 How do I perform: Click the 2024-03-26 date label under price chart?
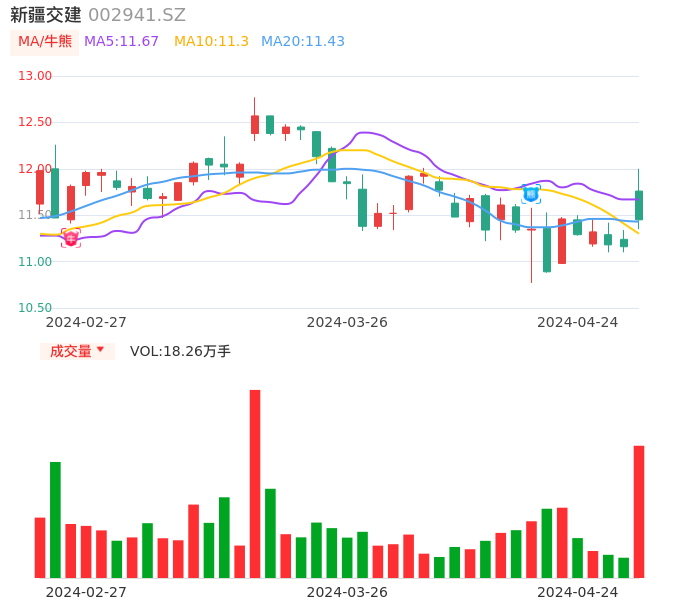coord(347,322)
